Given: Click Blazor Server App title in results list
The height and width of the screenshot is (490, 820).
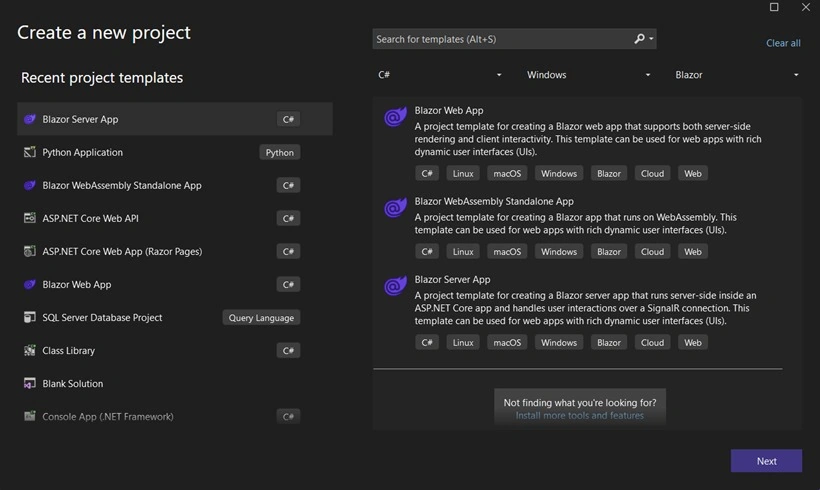Looking at the screenshot, I should [x=452, y=279].
